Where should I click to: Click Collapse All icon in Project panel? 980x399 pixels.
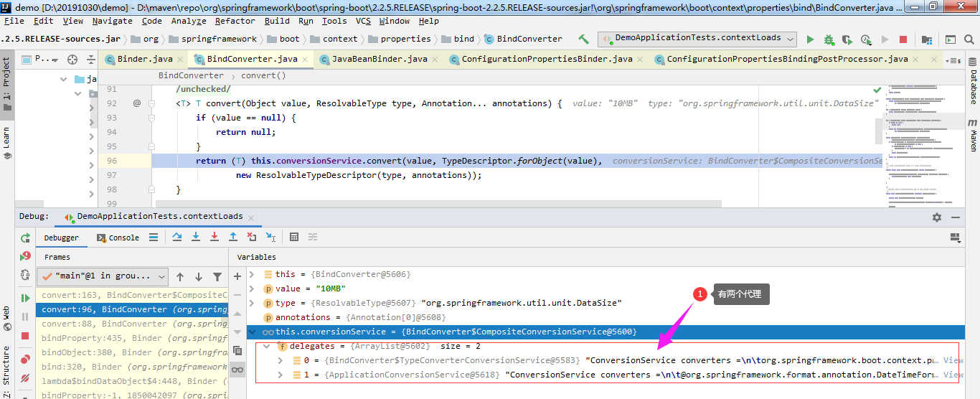pyautogui.click(x=90, y=60)
